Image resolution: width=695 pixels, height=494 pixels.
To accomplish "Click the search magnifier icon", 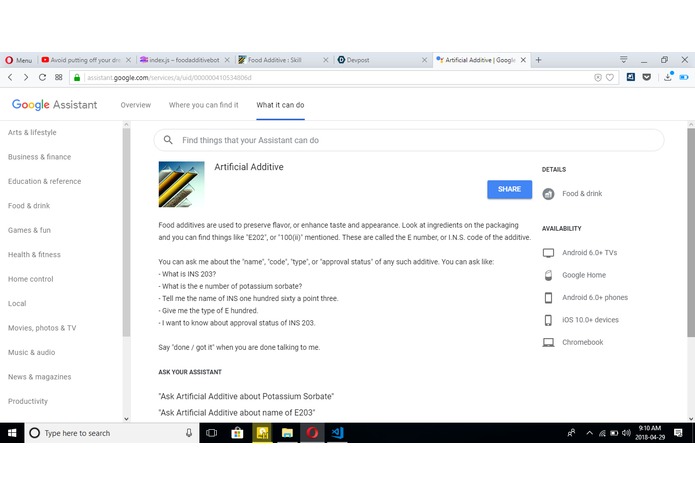I will [x=168, y=140].
